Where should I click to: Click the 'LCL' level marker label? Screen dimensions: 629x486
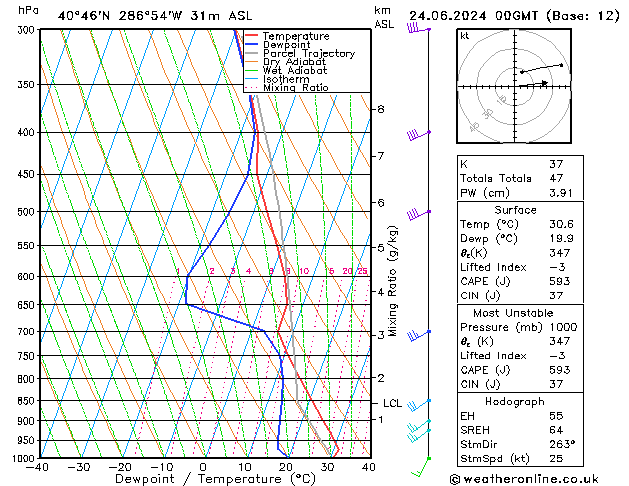tap(392, 403)
